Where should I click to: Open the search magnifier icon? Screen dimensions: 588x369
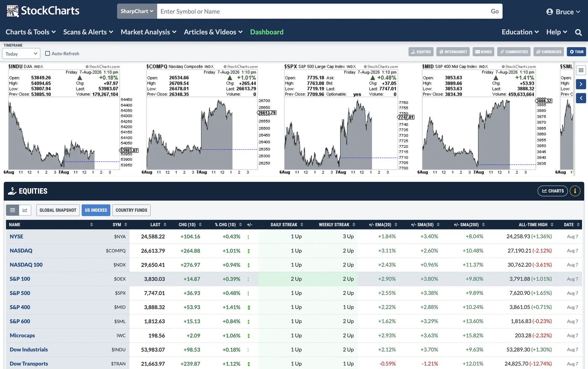tap(578, 32)
